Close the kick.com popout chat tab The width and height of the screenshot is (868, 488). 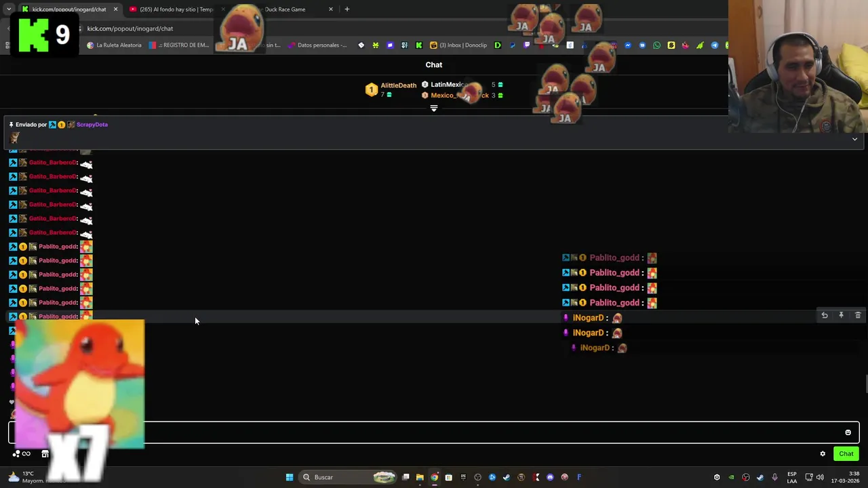(115, 9)
